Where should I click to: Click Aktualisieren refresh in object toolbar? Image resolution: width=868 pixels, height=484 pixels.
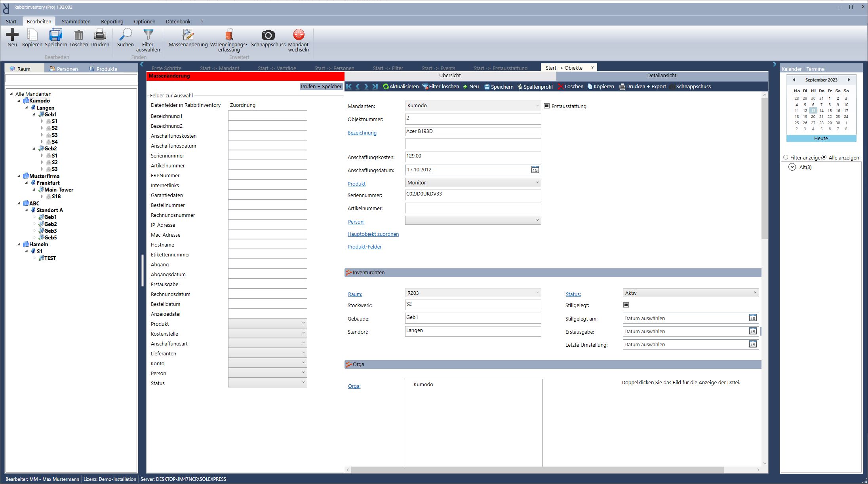point(400,87)
